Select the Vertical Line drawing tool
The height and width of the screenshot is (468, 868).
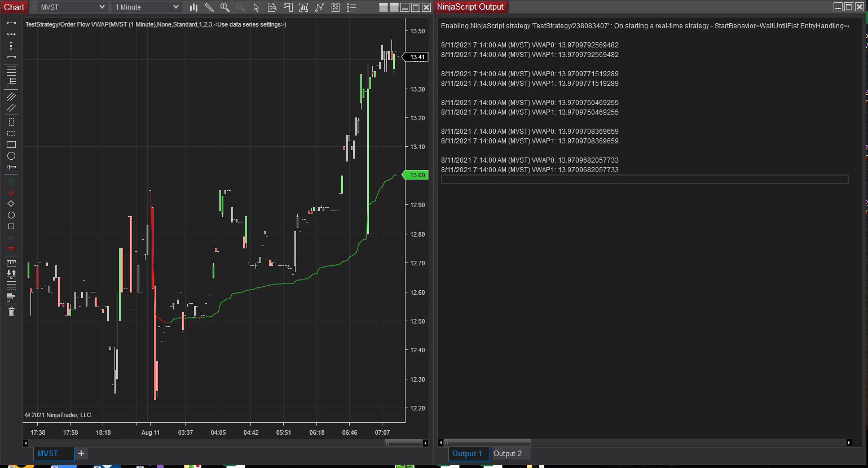11,45
